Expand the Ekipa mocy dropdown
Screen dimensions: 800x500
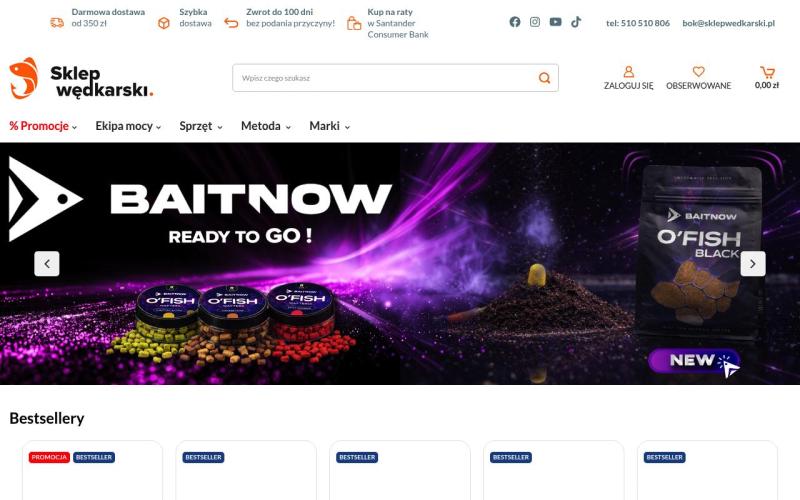[128, 126]
